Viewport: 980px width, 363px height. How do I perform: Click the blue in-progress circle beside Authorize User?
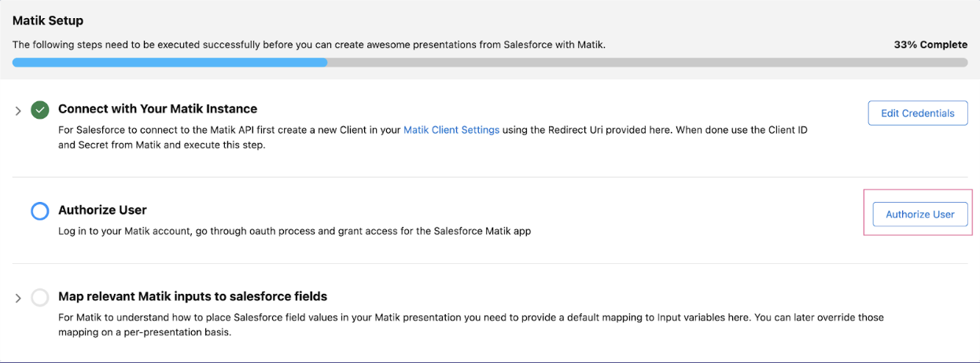click(x=40, y=211)
